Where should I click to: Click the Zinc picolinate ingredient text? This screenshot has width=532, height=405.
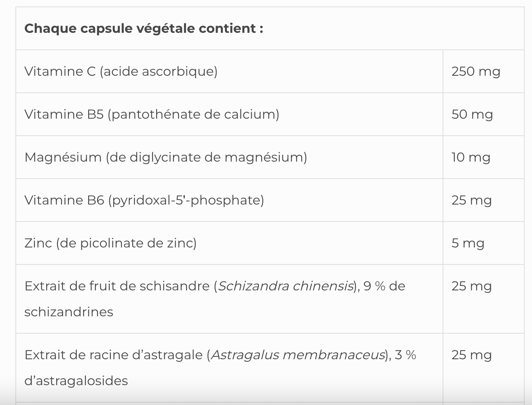pos(110,243)
